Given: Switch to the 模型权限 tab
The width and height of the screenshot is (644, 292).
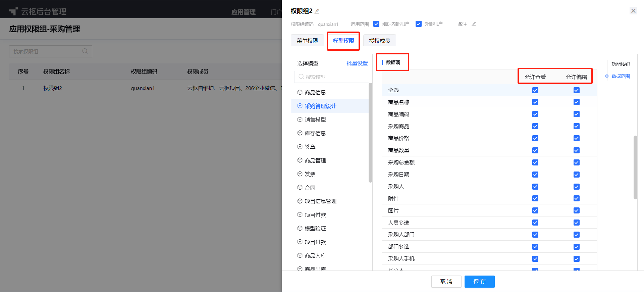Looking at the screenshot, I should point(343,41).
